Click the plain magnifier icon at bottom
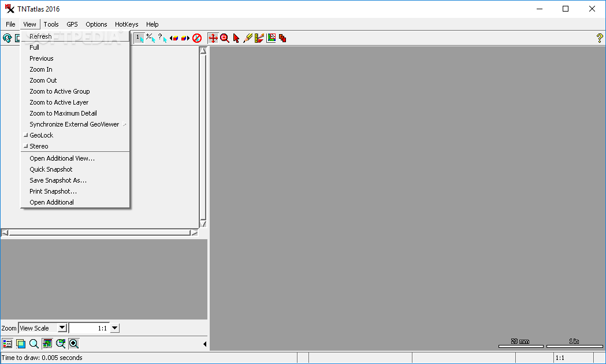606x364 pixels. point(34,343)
